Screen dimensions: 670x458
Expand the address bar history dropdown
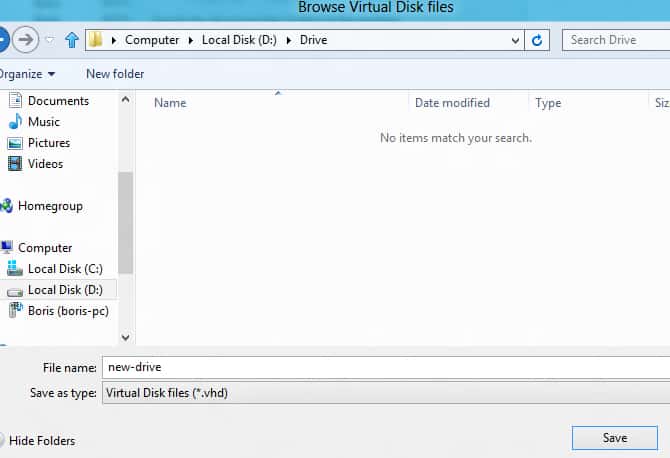coord(515,40)
